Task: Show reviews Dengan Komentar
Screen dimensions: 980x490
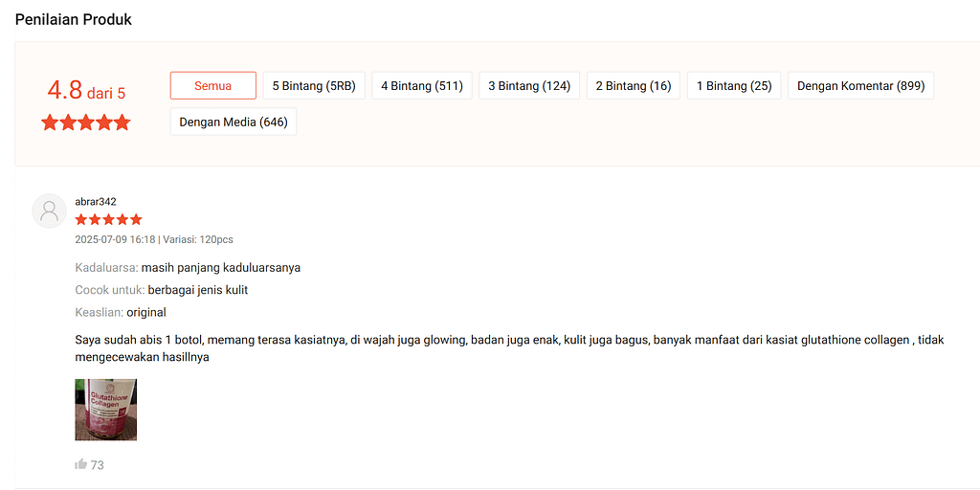Action: pyautogui.click(x=860, y=86)
